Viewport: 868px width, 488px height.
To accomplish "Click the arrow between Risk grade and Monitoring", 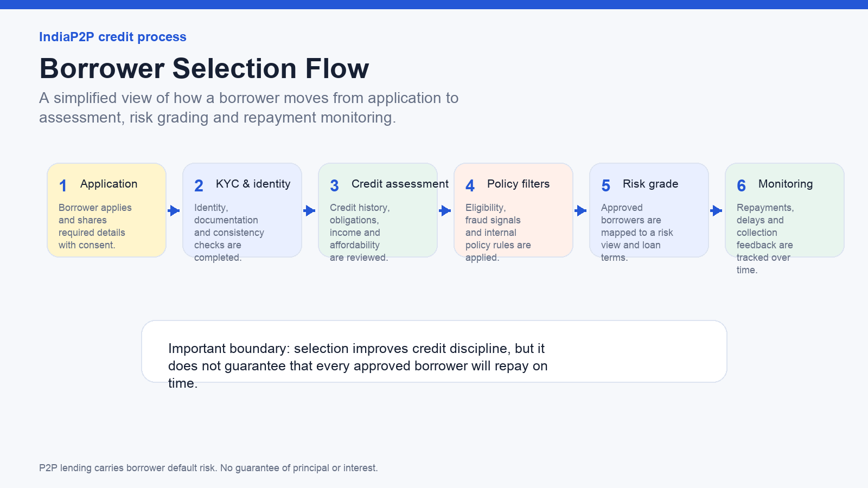I will pyautogui.click(x=716, y=210).
